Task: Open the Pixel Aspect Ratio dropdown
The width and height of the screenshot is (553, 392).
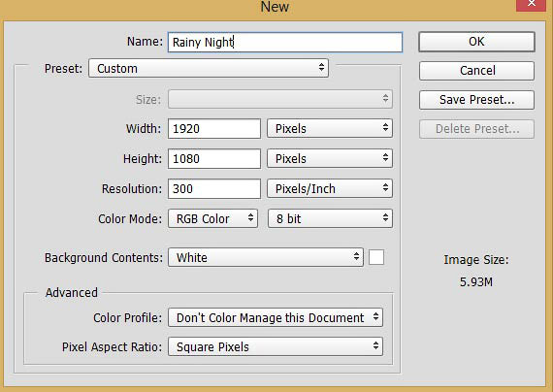Action: click(x=276, y=346)
